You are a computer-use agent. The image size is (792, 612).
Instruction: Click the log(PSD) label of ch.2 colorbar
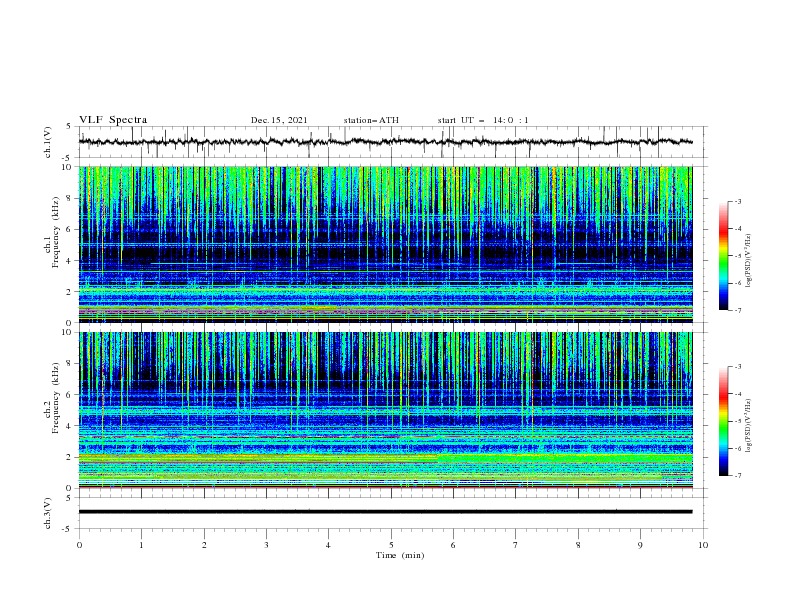pos(748,426)
